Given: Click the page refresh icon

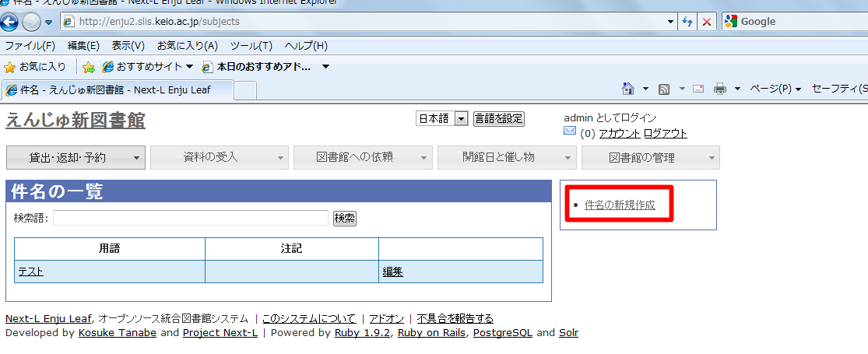Looking at the screenshot, I should [x=687, y=22].
